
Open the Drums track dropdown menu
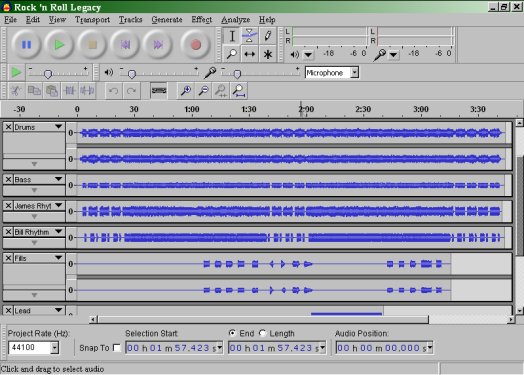point(58,127)
